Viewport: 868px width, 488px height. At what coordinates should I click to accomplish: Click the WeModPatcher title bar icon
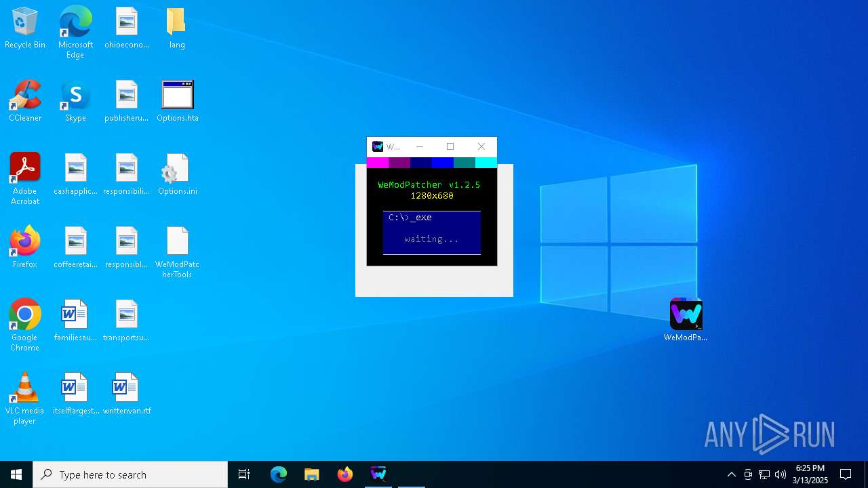point(378,146)
